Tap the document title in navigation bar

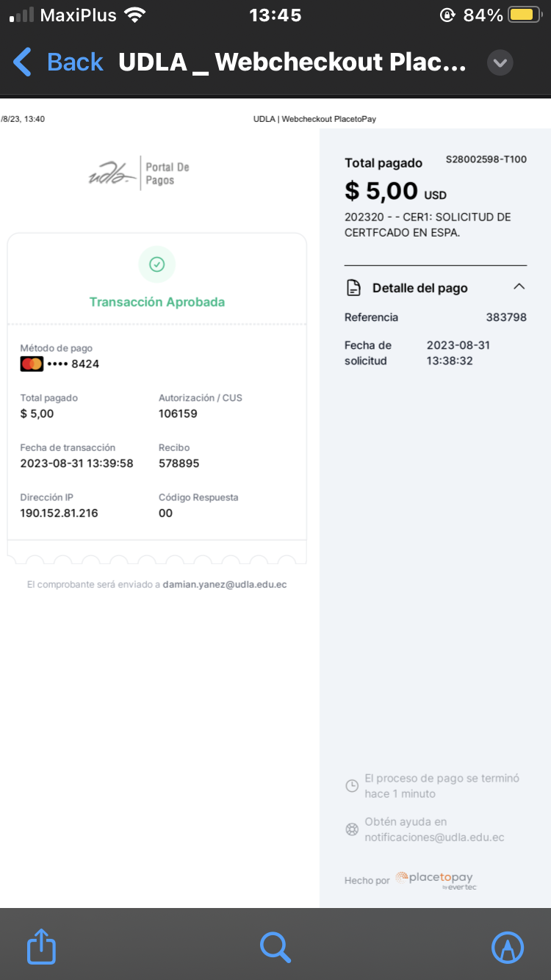tap(292, 62)
